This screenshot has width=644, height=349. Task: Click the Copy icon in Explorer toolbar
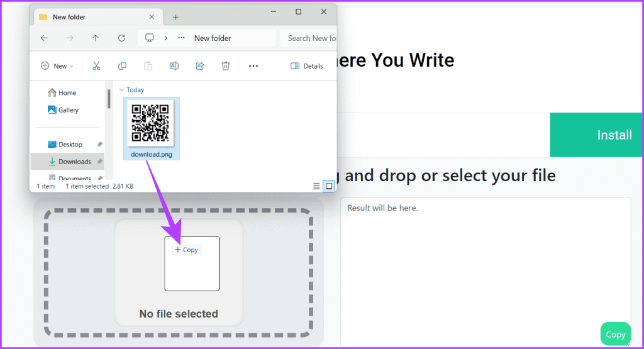pyautogui.click(x=122, y=66)
